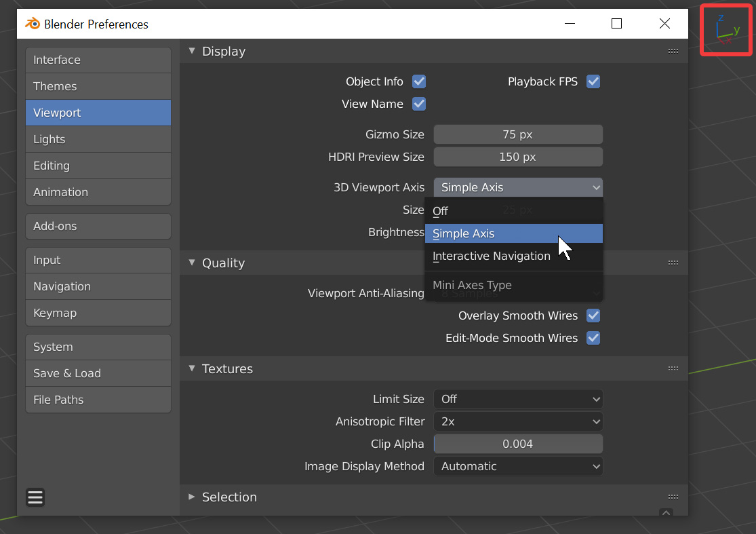
Task: Click the Display section drag handle dots
Action: click(673, 51)
